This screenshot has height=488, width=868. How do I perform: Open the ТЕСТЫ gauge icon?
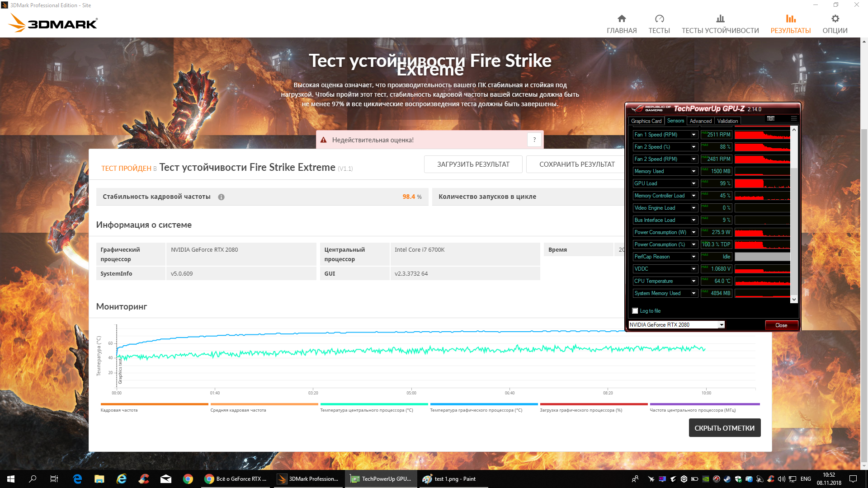pos(659,19)
